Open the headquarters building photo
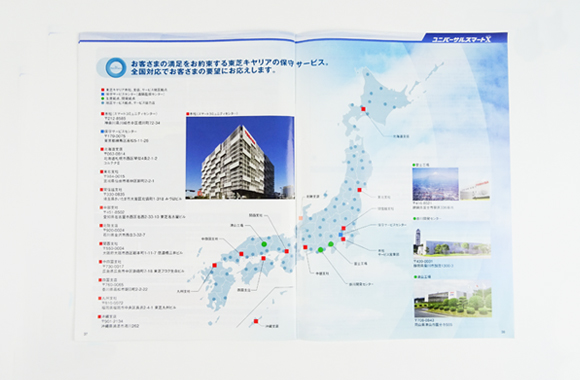 pyautogui.click(x=240, y=158)
